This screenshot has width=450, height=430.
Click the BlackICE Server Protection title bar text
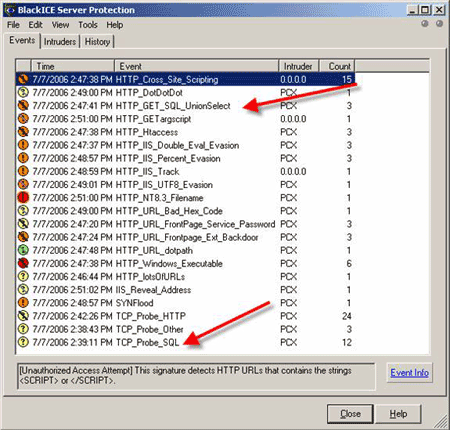tap(76, 10)
